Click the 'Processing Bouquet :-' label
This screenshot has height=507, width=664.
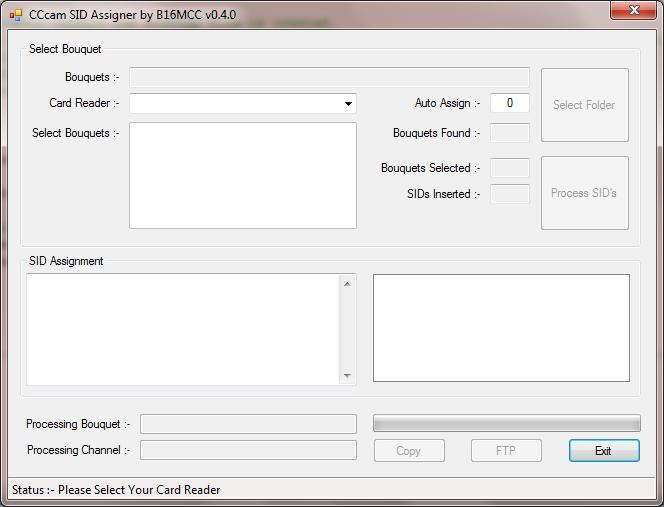pyautogui.click(x=78, y=424)
